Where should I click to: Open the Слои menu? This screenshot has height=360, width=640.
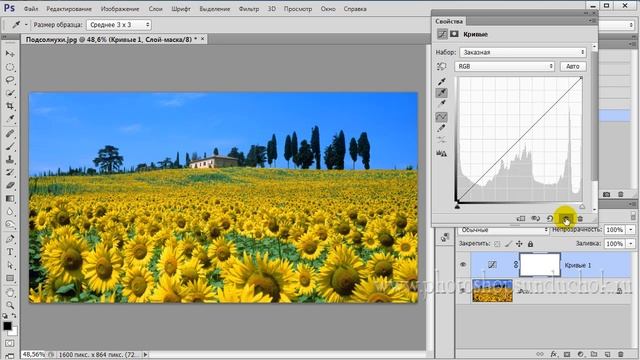point(155,9)
